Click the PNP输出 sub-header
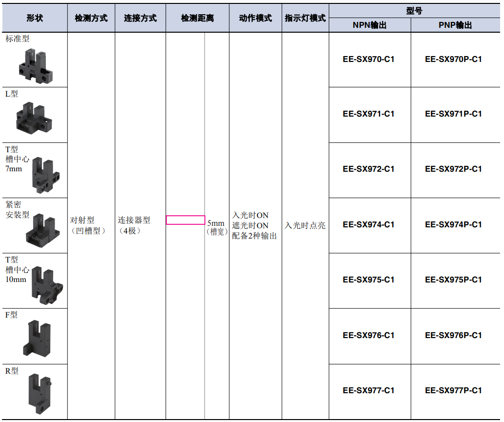Screen dimensions: 504x422 pos(455,25)
